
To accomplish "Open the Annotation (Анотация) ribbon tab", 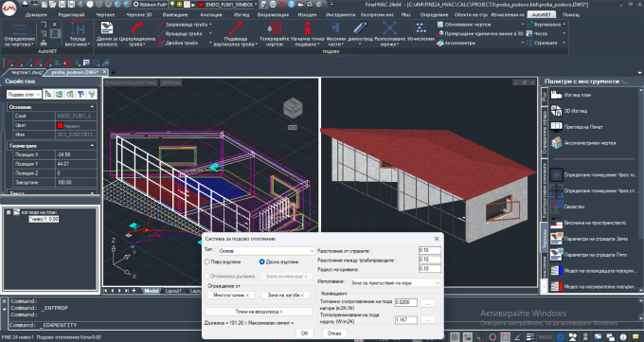I will [210, 15].
